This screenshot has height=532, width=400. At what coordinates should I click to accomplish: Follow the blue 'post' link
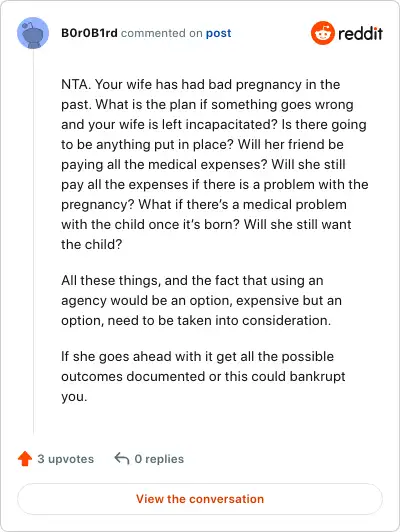click(218, 33)
